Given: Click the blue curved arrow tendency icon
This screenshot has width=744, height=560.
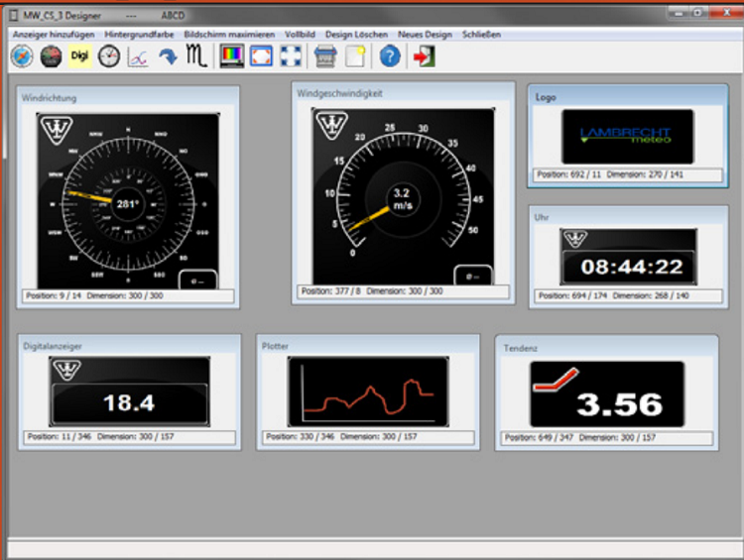Looking at the screenshot, I should tap(168, 56).
